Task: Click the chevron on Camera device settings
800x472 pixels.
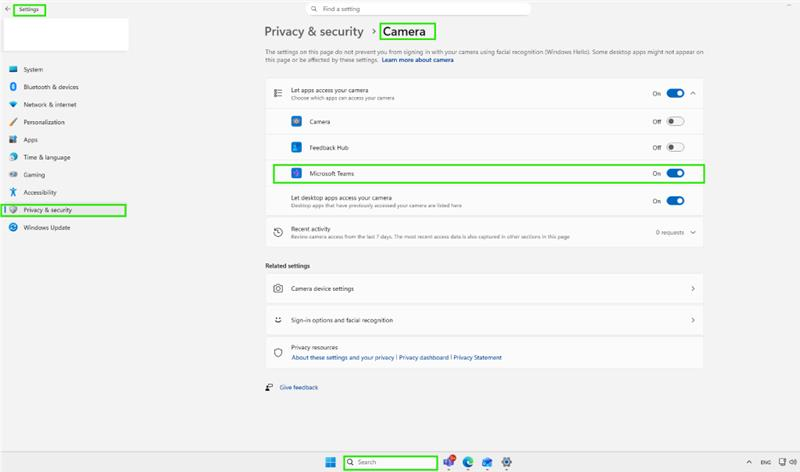Action: point(693,289)
